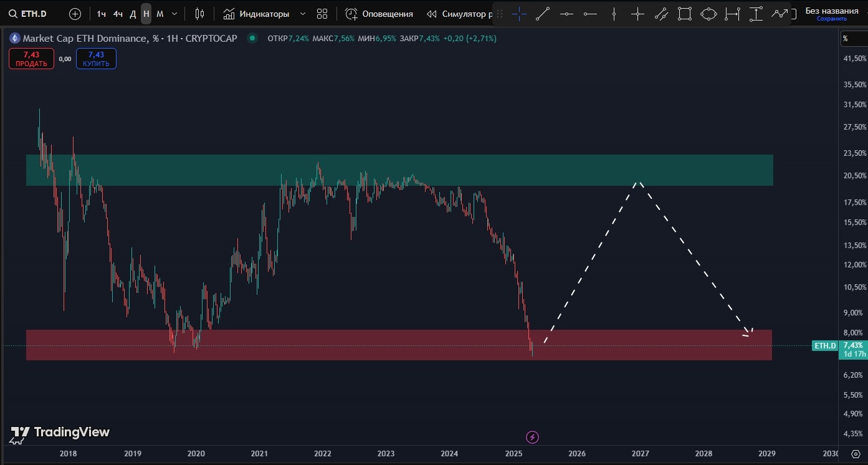
Task: Toggle the percent scale button on price axis
Action: (846, 39)
